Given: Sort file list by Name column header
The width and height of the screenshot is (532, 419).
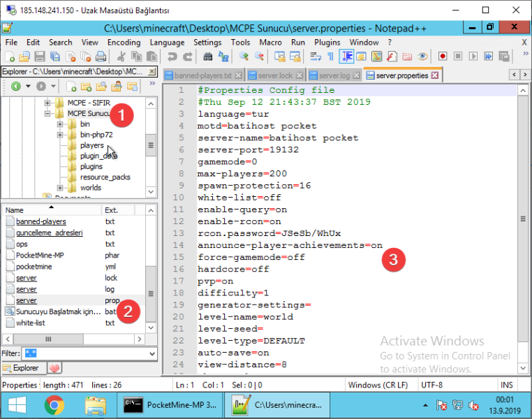Looking at the screenshot, I should (52, 210).
